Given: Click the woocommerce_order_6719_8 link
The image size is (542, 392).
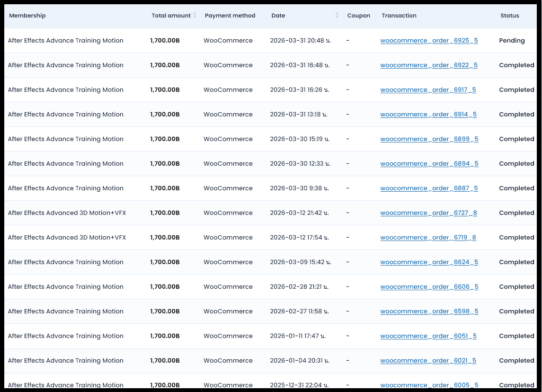Looking at the screenshot, I should point(428,238).
